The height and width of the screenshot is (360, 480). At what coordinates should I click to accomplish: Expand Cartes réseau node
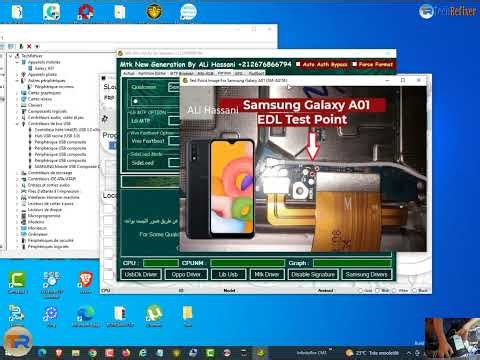[x=17, y=99]
